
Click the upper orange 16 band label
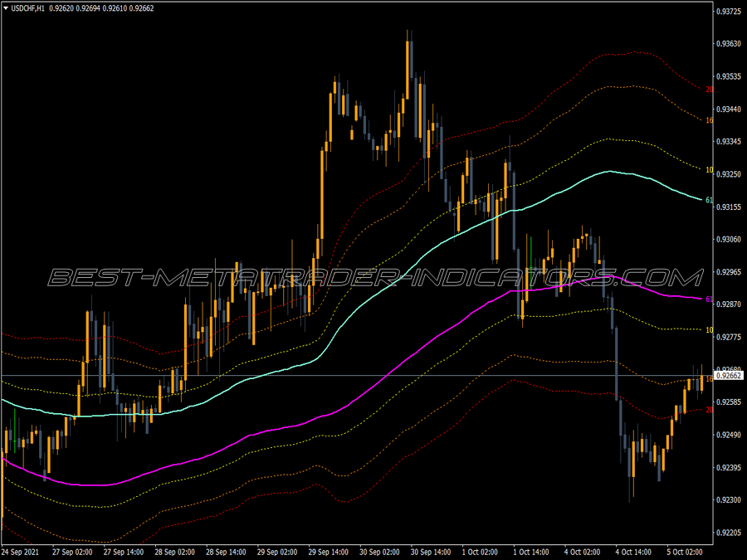[709, 120]
